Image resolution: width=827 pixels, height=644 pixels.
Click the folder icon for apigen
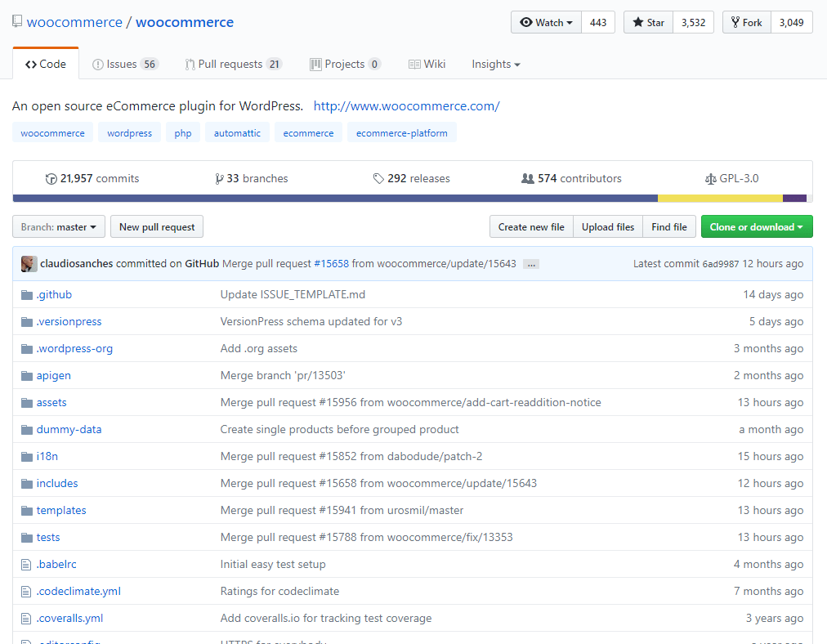click(x=27, y=376)
